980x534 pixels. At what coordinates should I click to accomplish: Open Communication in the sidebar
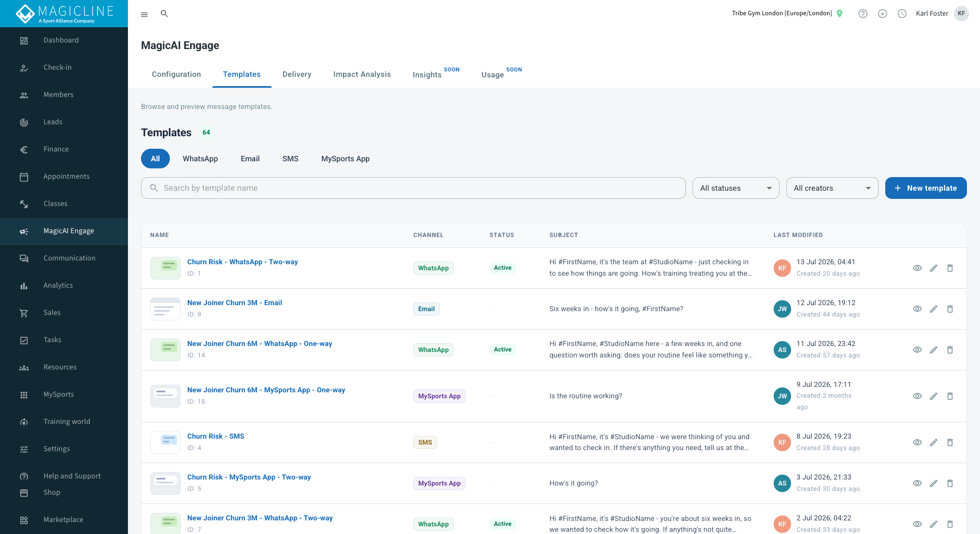coord(64,258)
